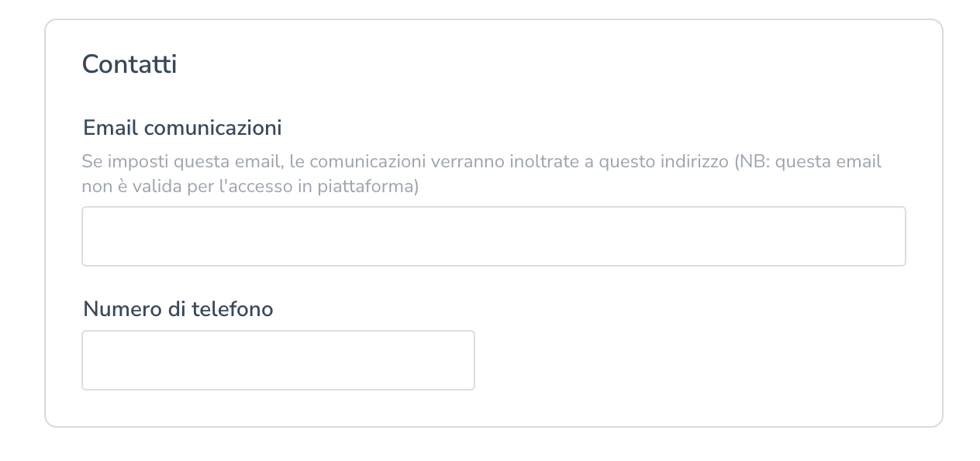This screenshot has width=980, height=461.
Task: Click the 'NB: questa email' note text
Action: [x=809, y=162]
